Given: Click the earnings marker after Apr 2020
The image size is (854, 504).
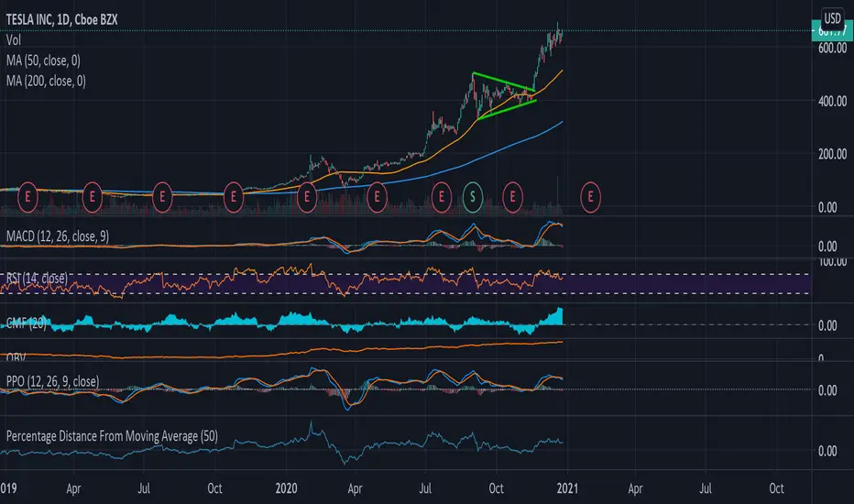Looking at the screenshot, I should tap(377, 197).
